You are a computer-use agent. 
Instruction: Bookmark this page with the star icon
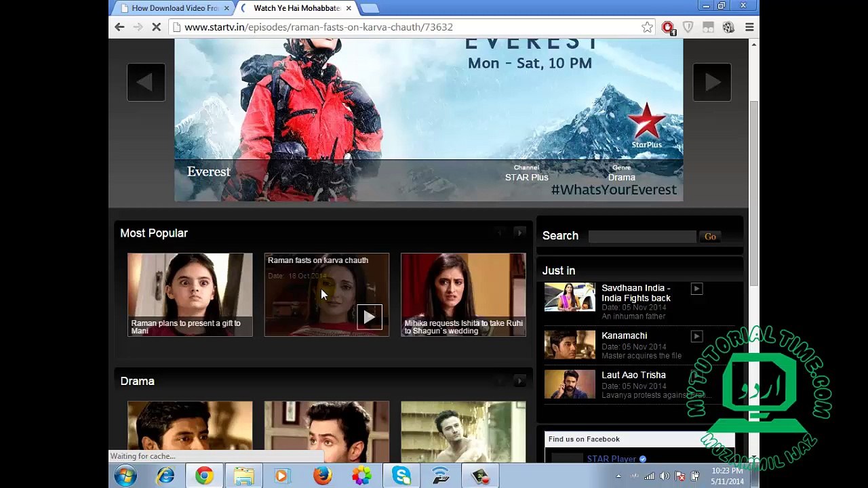[x=647, y=27]
